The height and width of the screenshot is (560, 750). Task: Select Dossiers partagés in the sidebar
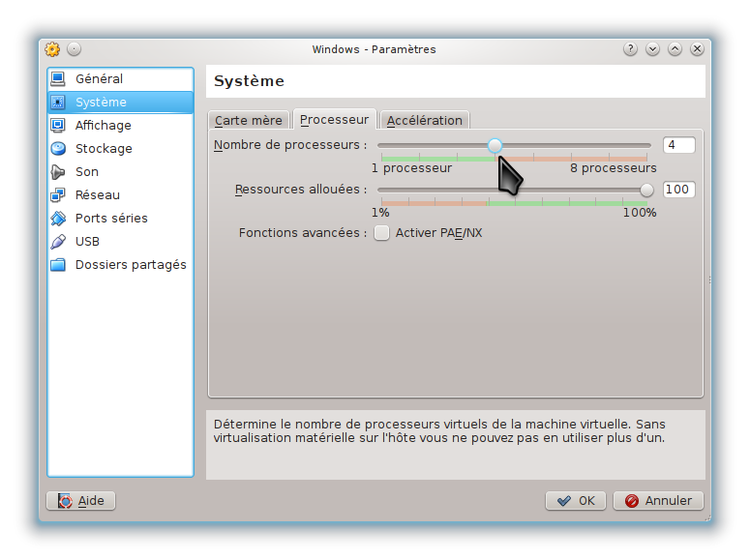click(x=121, y=264)
